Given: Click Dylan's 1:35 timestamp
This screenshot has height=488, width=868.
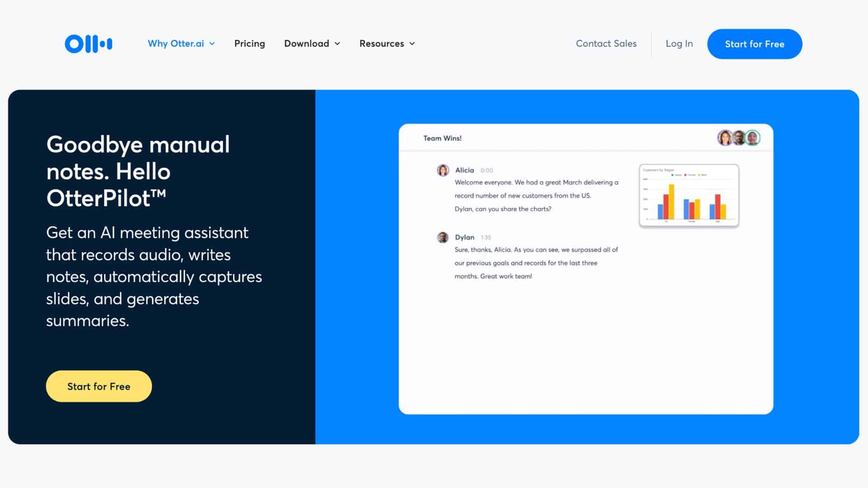Looking at the screenshot, I should (x=486, y=237).
